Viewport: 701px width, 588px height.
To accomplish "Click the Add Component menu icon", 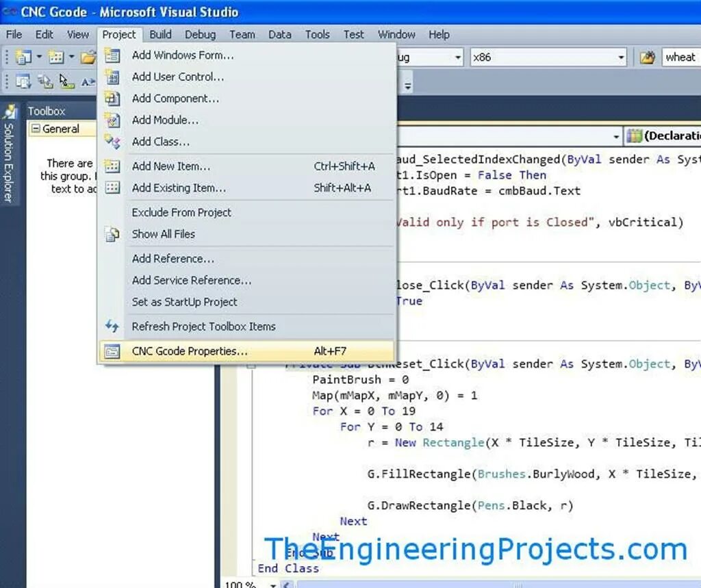I will [112, 99].
